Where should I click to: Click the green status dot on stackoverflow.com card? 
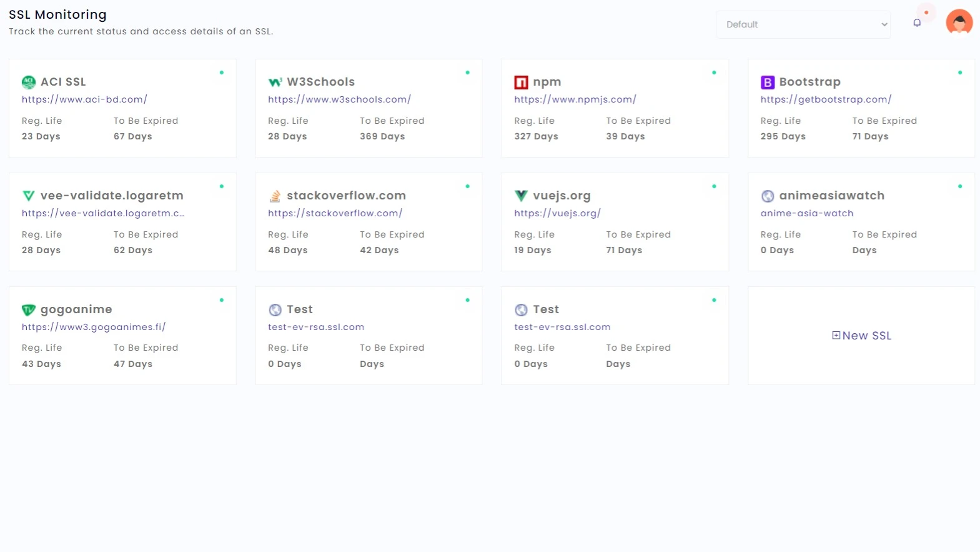467,186
